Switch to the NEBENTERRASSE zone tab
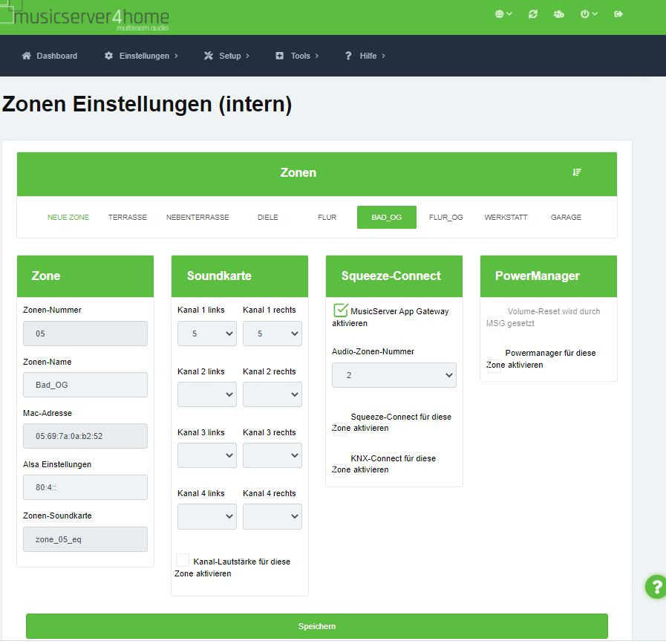This screenshot has width=666, height=644. click(197, 217)
